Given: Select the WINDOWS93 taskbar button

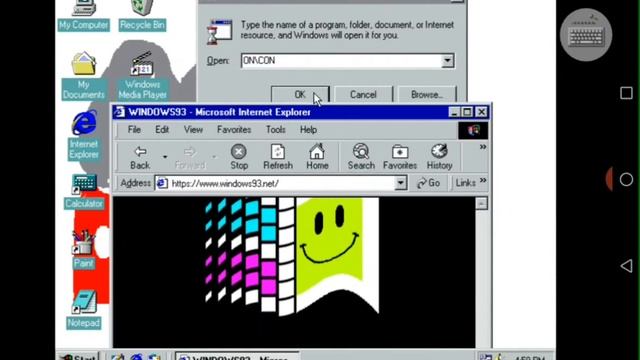Looking at the screenshot, I should (238, 356).
